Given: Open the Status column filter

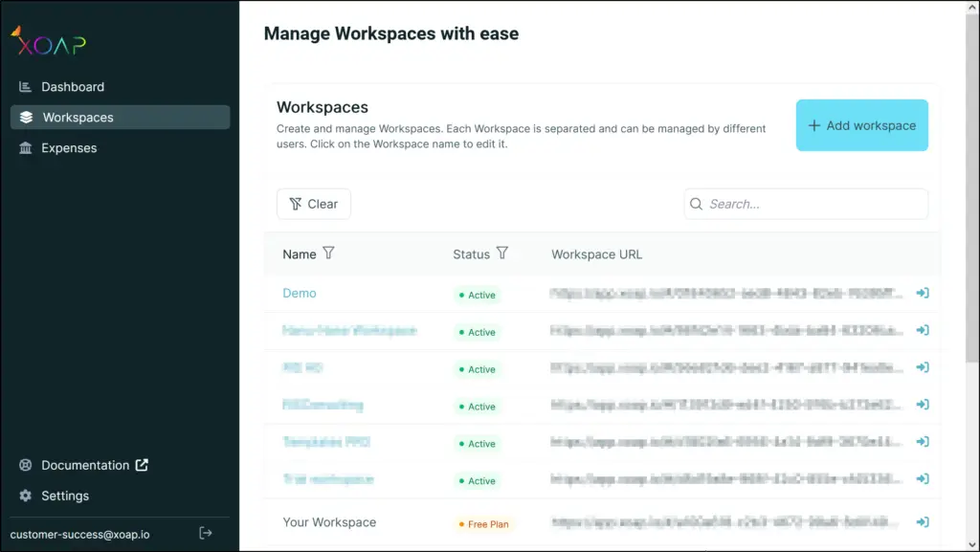Looking at the screenshot, I should pyautogui.click(x=502, y=254).
